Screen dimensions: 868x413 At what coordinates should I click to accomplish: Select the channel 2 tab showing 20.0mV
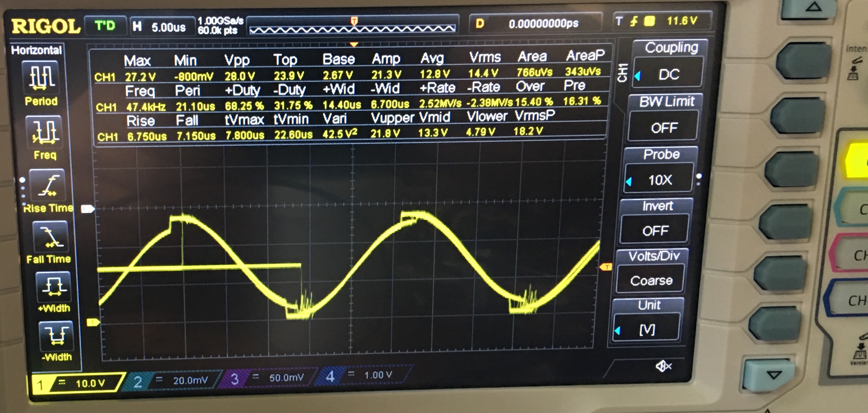(171, 381)
